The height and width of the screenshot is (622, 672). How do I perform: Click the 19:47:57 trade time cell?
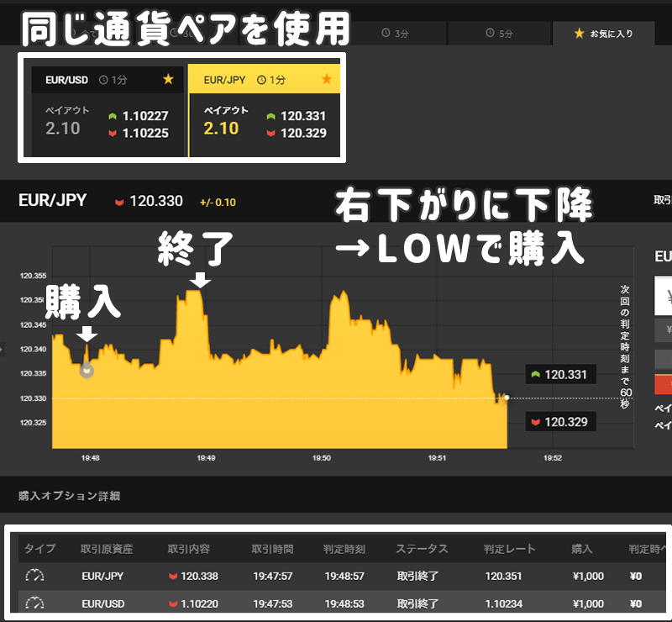272,576
